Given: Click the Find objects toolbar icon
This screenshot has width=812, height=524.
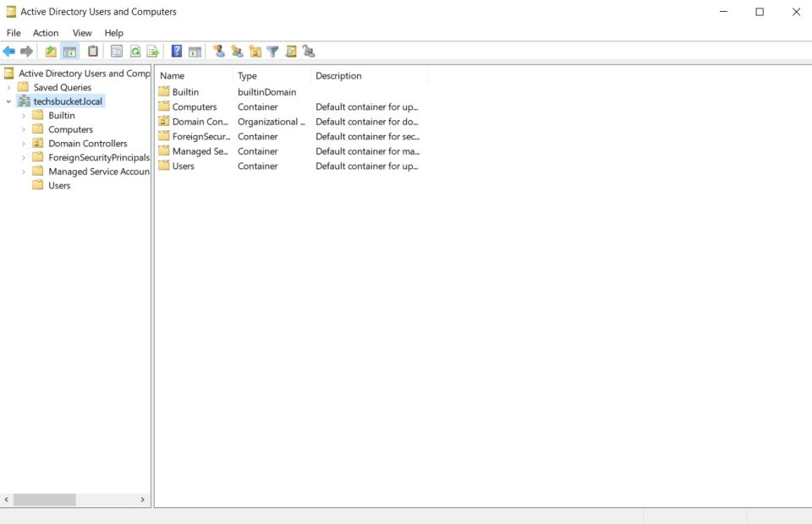Looking at the screenshot, I should tap(291, 52).
